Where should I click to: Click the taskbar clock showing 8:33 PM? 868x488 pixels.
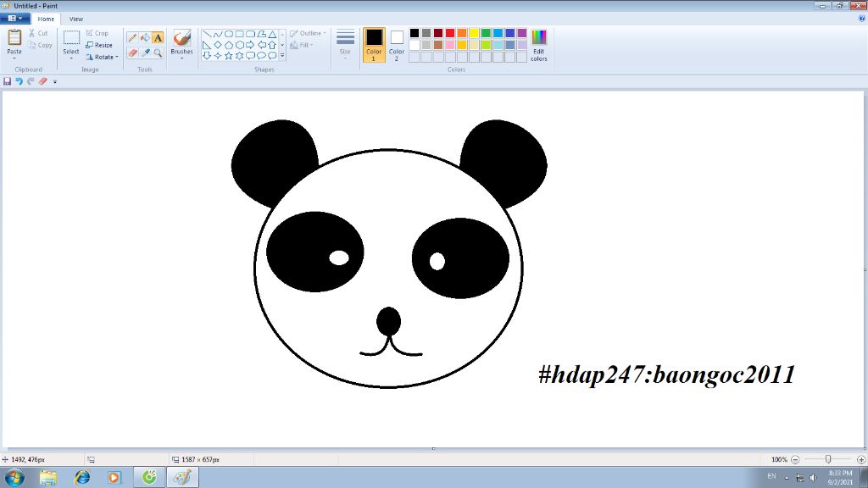[x=840, y=478]
